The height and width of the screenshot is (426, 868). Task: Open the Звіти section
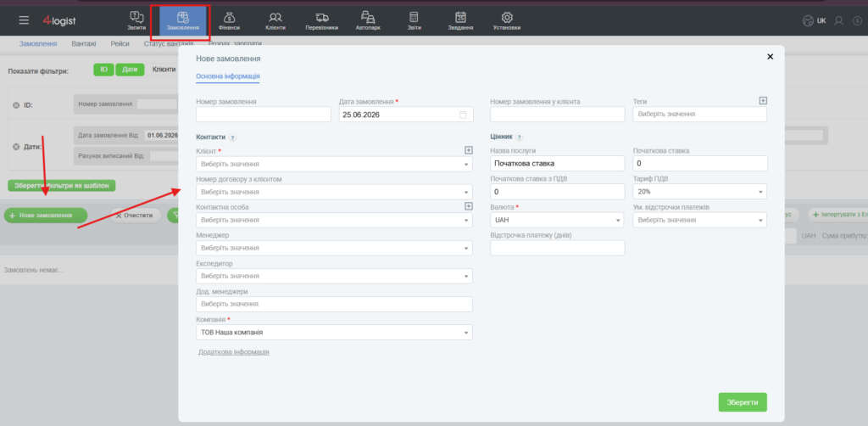414,20
